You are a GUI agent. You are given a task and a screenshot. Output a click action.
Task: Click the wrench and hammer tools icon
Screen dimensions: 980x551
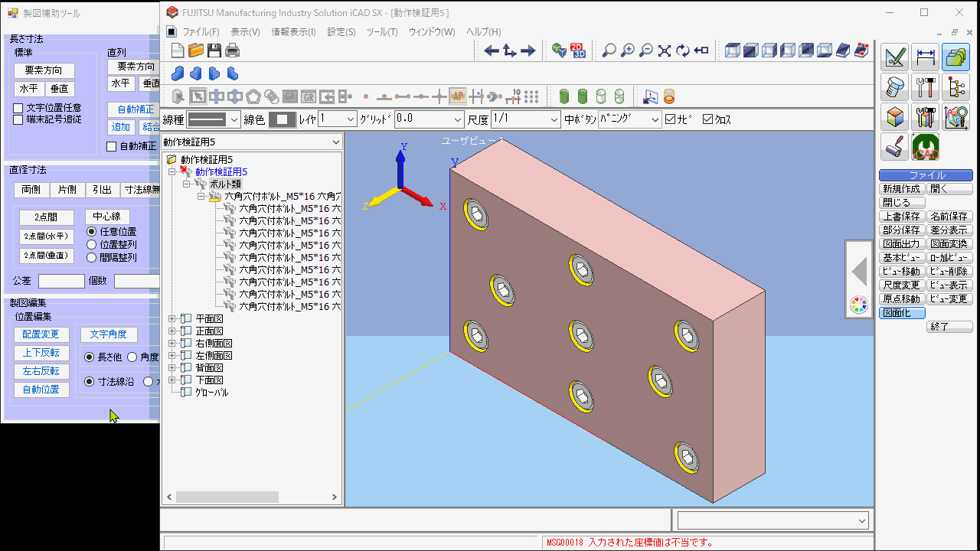click(926, 87)
